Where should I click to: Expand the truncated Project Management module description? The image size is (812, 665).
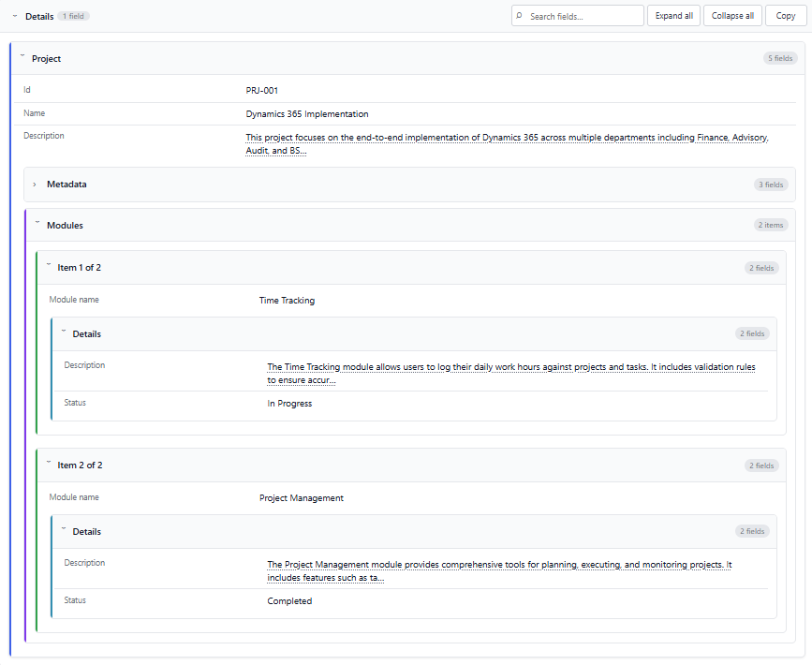499,571
